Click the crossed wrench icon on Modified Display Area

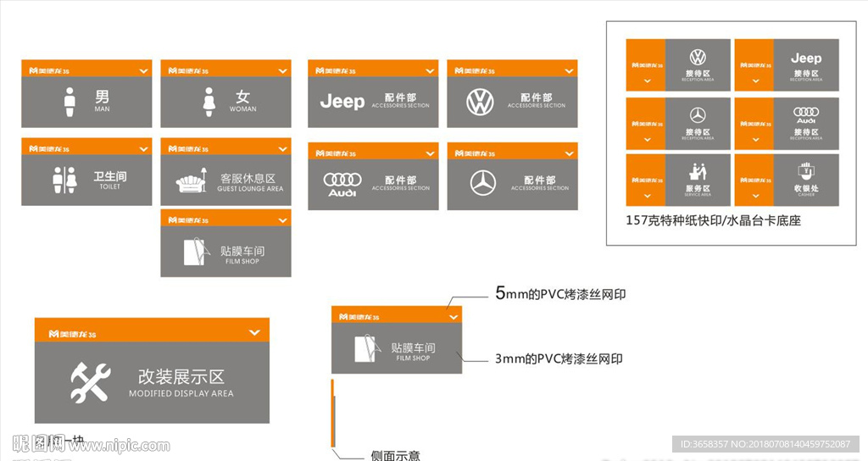click(89, 382)
